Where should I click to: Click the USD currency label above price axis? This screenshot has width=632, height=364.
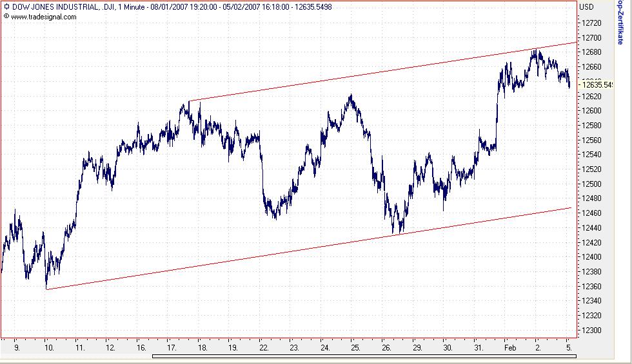click(586, 7)
